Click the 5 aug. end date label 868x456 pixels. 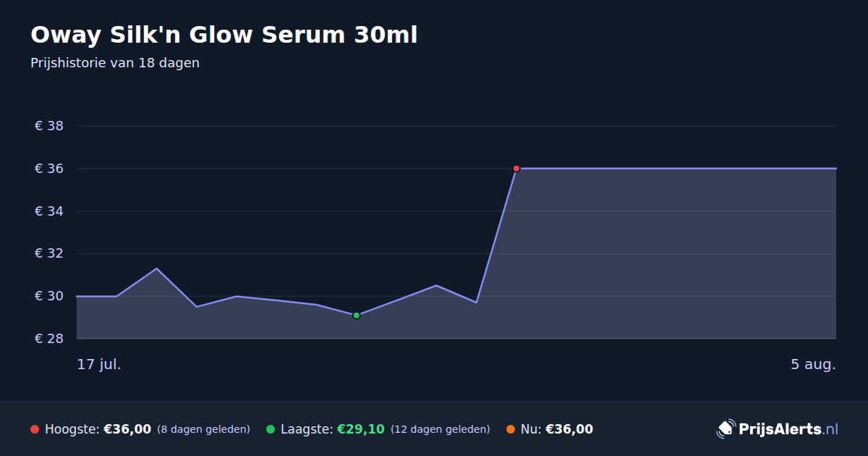(x=813, y=364)
